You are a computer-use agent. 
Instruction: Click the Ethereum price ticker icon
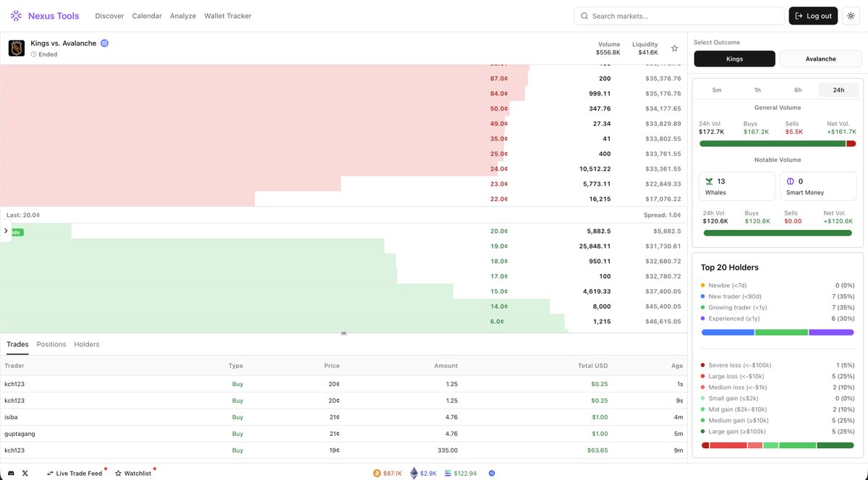(414, 473)
